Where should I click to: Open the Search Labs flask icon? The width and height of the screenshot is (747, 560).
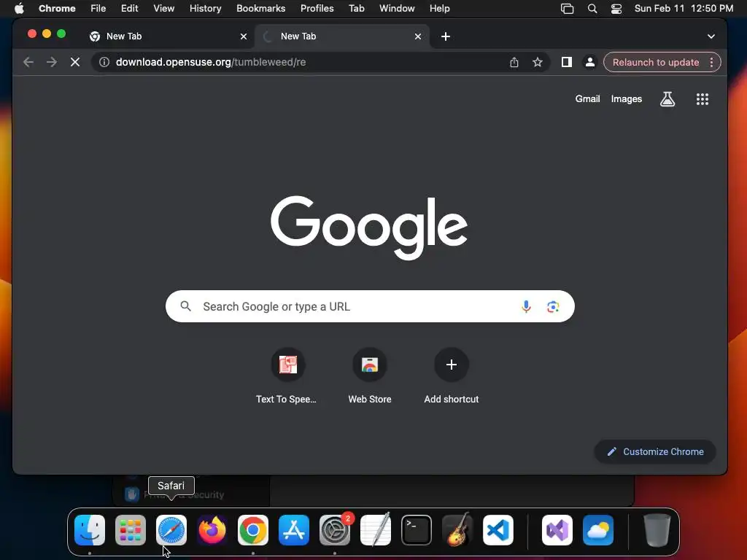[x=667, y=99]
